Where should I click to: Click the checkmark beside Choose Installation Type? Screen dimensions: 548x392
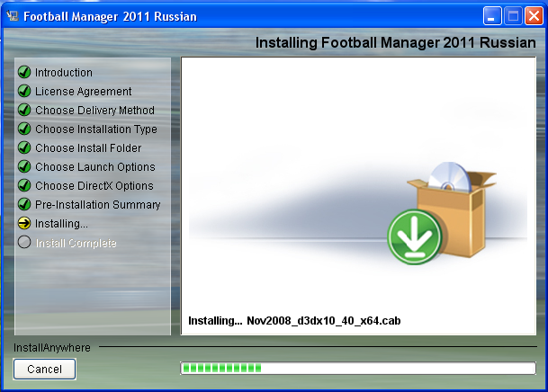tap(24, 129)
